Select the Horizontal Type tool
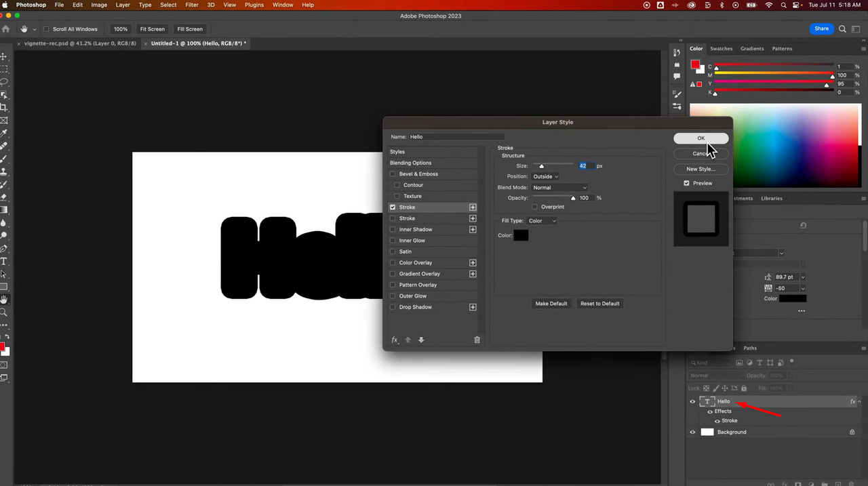868x486 pixels. point(3,261)
